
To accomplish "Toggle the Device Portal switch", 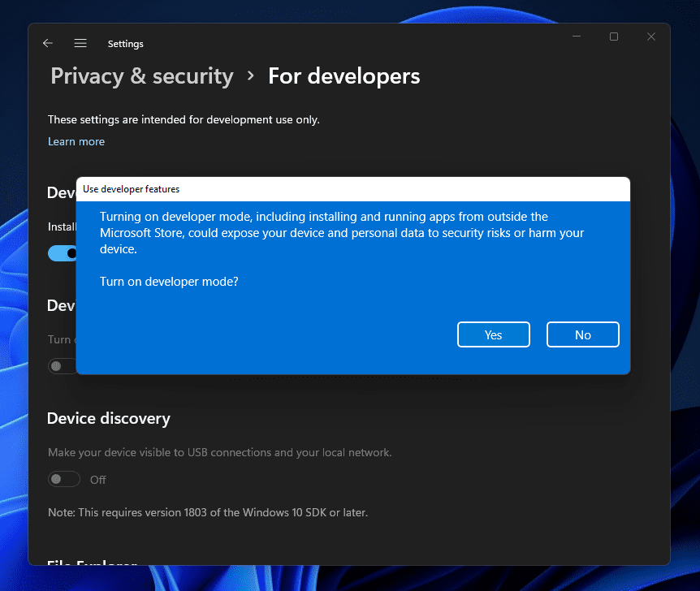I will pyautogui.click(x=62, y=366).
